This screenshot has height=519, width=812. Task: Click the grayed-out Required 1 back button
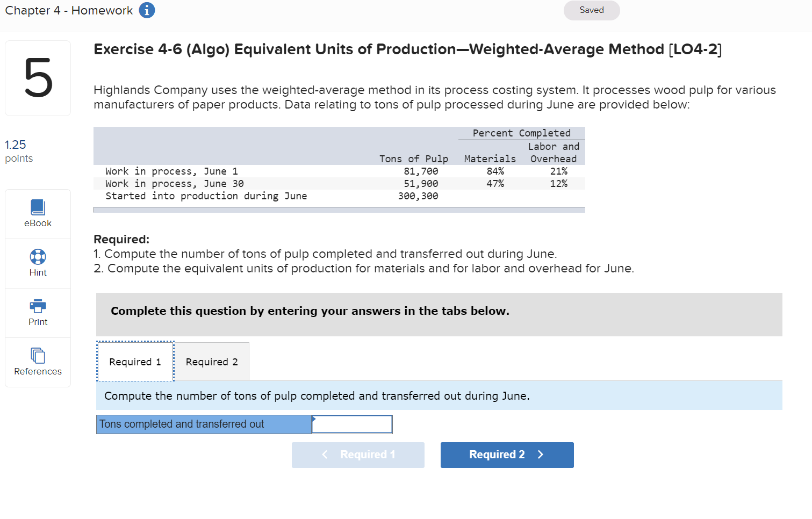(358, 455)
